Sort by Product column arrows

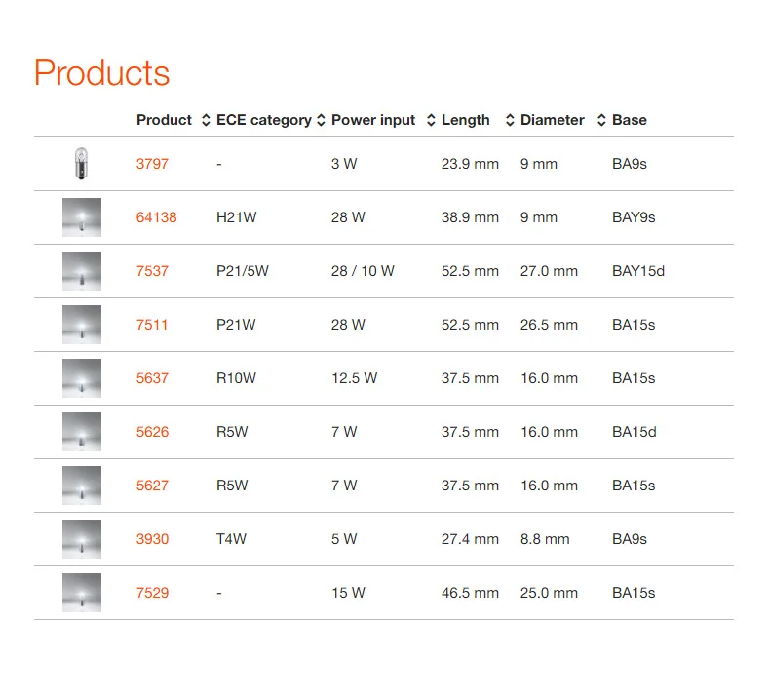(x=207, y=120)
